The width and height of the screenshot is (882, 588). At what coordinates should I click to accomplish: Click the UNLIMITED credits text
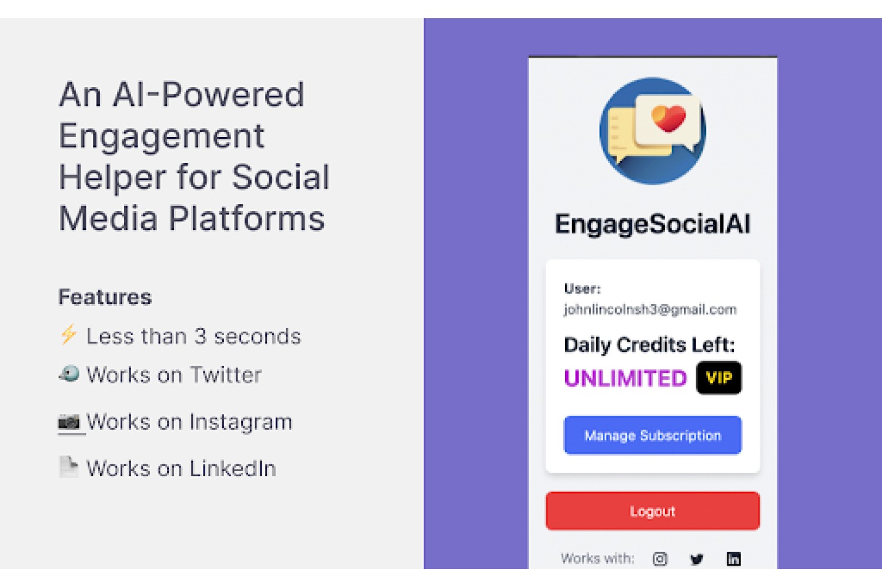(x=625, y=378)
